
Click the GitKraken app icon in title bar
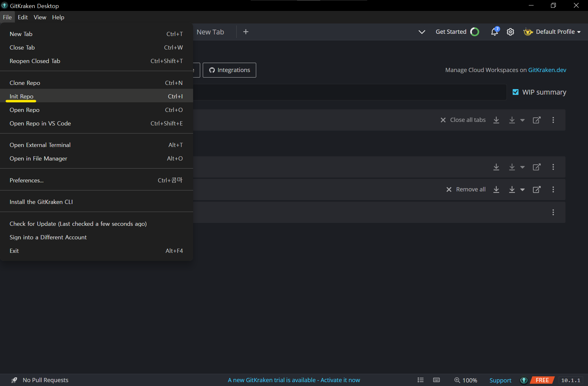point(5,5)
